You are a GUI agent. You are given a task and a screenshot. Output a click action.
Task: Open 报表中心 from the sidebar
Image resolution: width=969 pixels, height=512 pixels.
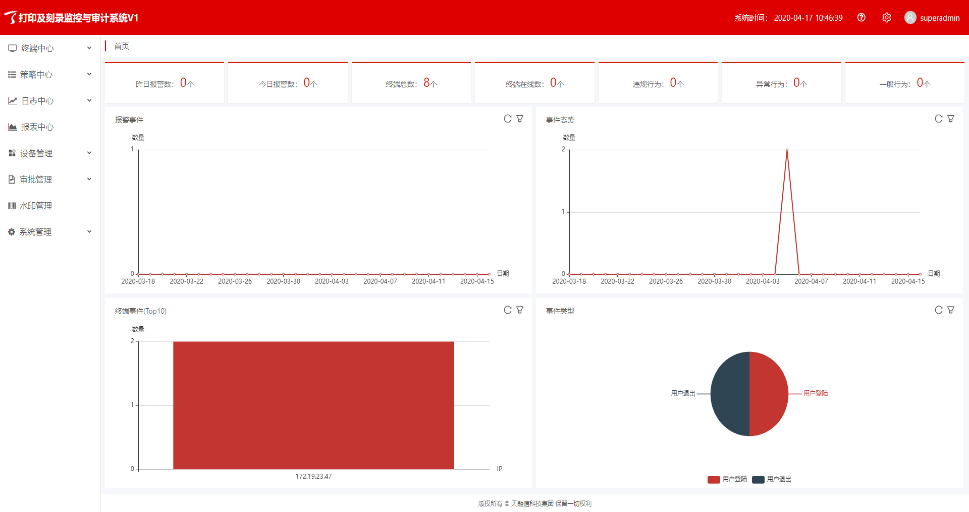pyautogui.click(x=37, y=127)
